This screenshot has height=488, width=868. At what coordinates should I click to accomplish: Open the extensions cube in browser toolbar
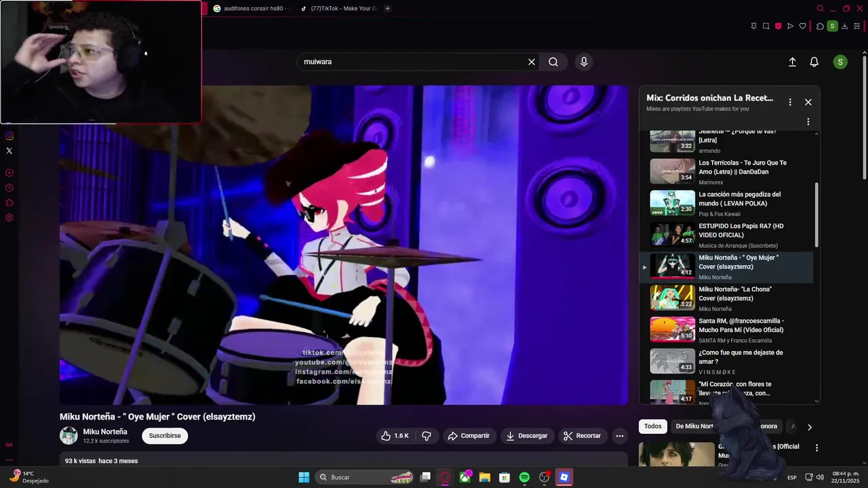coord(820,26)
